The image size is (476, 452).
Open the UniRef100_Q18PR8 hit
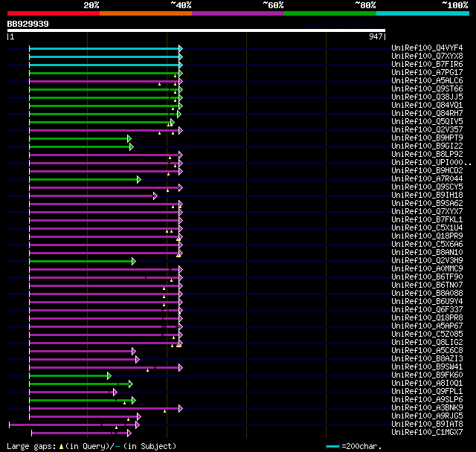427,318
